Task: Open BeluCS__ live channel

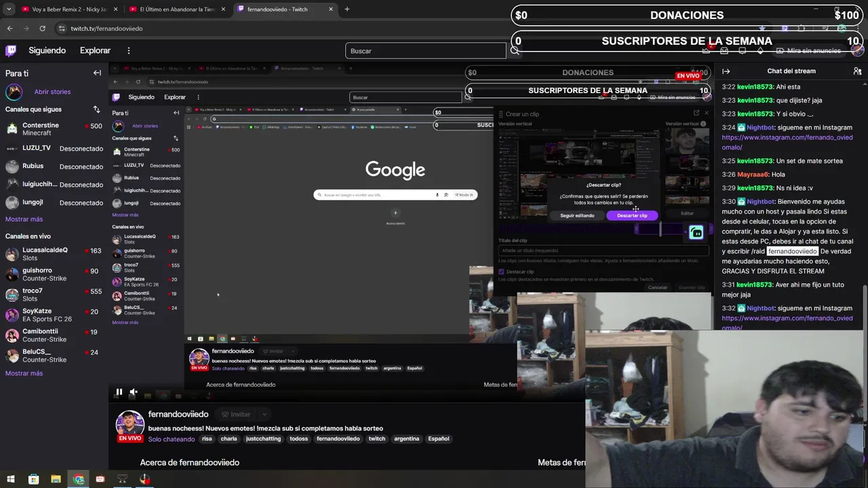Action: pos(54,356)
